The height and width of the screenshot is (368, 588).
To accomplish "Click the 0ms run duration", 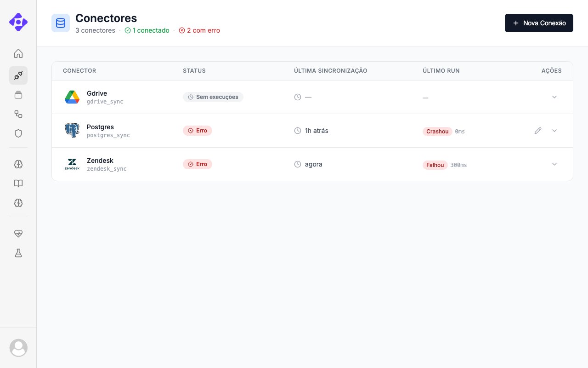I will coord(460,132).
